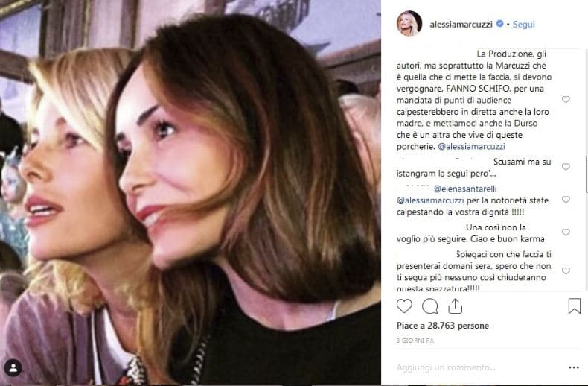Show tagged people icon on the photo

(x=13, y=367)
